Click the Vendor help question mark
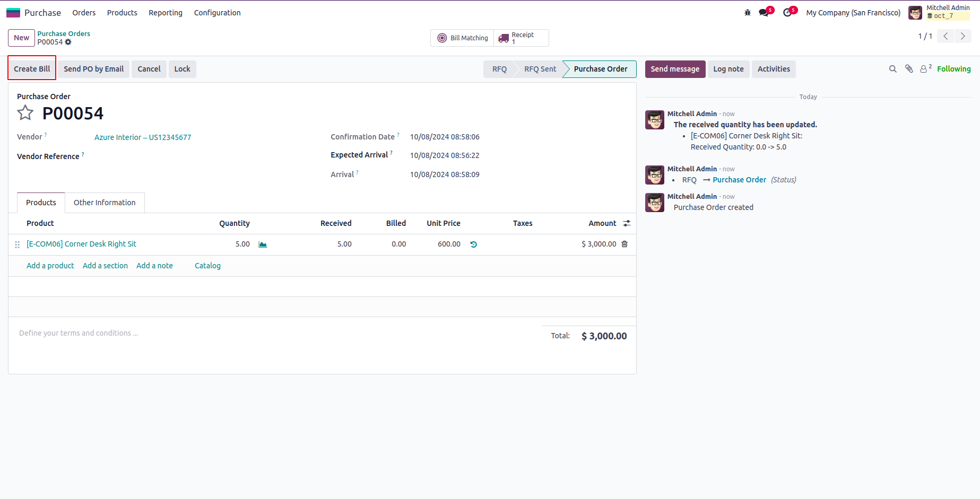This screenshot has width=980, height=499. click(46, 135)
